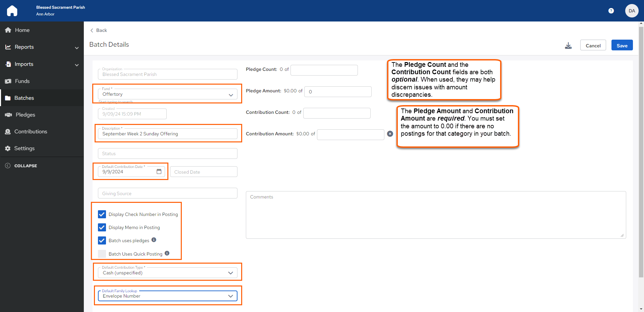Click the Collapse sidebar arrow icon

[x=8, y=166]
